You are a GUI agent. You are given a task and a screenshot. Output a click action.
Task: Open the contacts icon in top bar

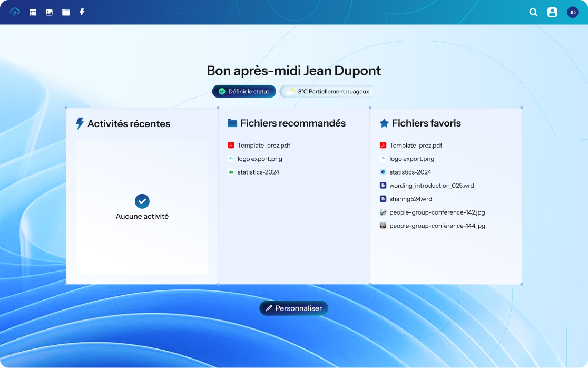click(x=552, y=12)
